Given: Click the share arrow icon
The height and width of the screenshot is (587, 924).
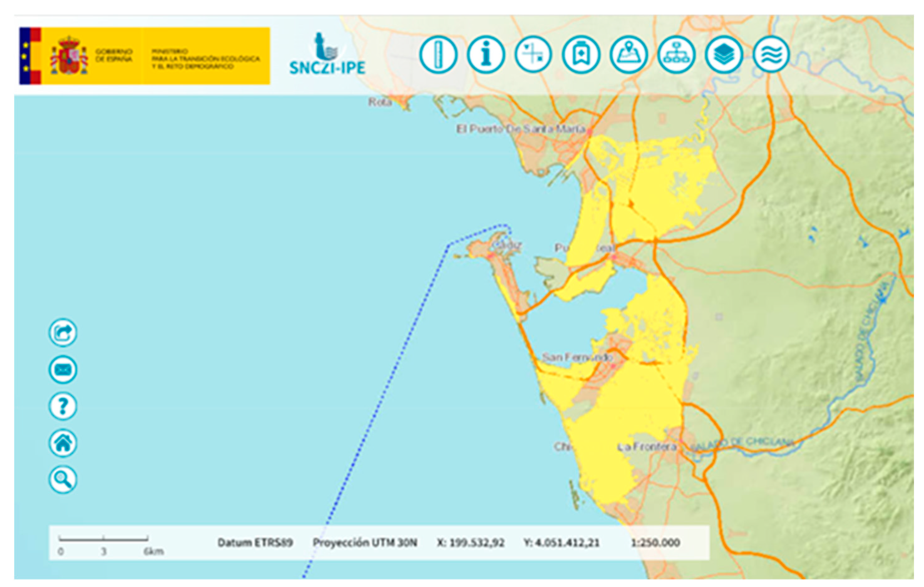Looking at the screenshot, I should coord(63,332).
